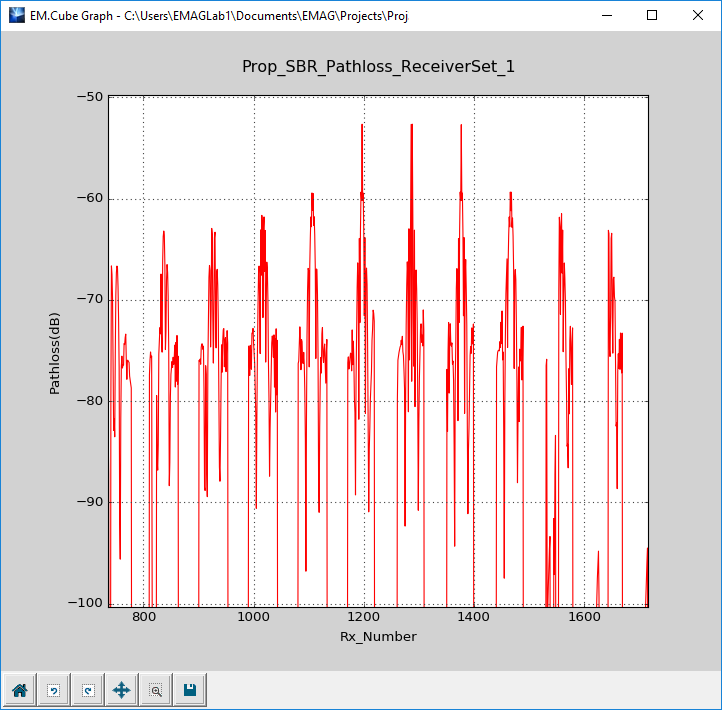Screen dimensions: 722x710
Task: Click the −70 tick on y-axis
Action: tap(90, 300)
